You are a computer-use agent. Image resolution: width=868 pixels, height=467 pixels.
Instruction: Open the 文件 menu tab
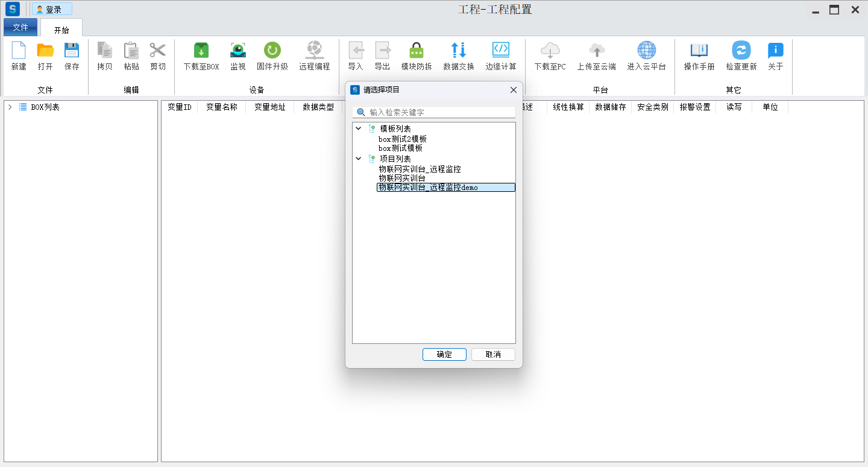pyautogui.click(x=20, y=27)
